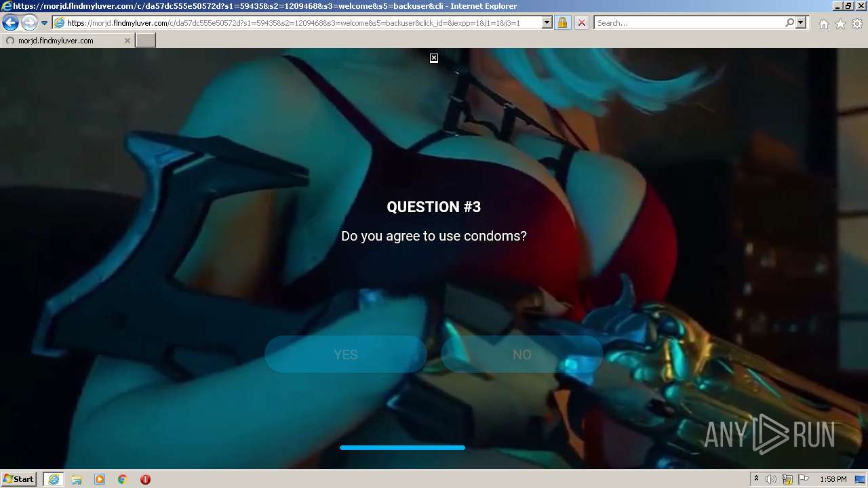Open the media player taskbar icon
Screen dimensions: 868x488
tap(100, 479)
